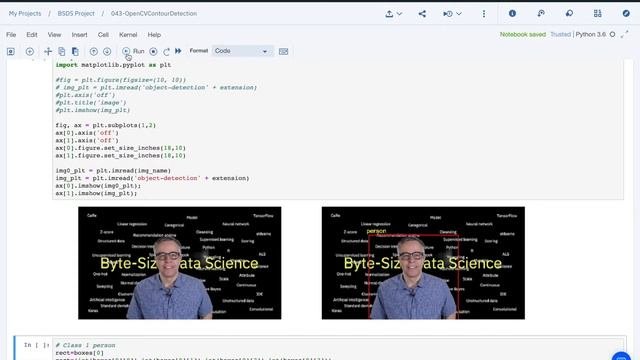Open the File menu

(11, 35)
